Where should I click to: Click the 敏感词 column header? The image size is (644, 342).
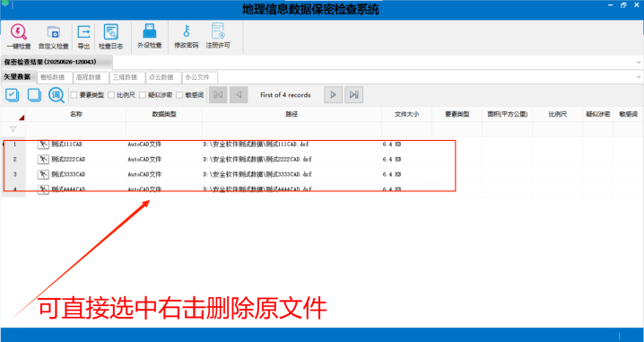pyautogui.click(x=628, y=114)
